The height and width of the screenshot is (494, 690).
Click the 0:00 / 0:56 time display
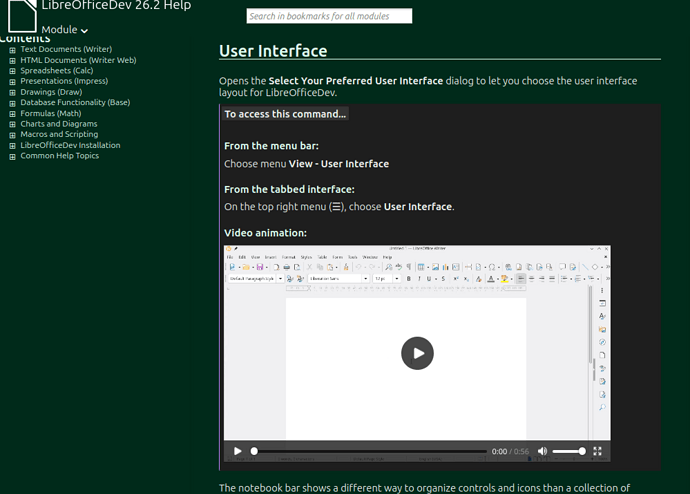[510, 451]
